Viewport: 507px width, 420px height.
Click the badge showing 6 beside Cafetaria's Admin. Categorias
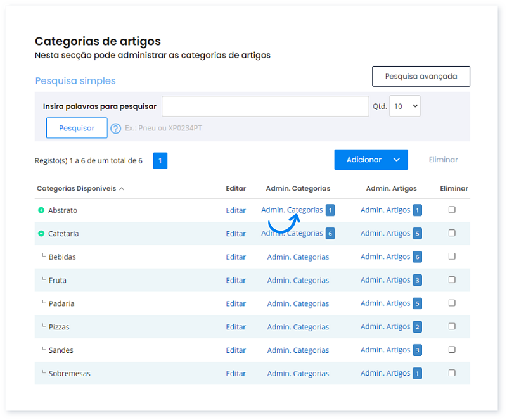(329, 233)
